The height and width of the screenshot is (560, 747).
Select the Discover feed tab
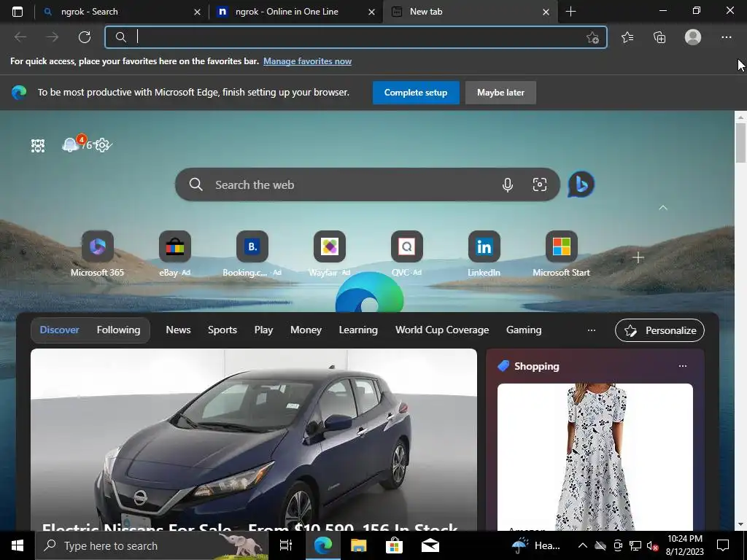[60, 330]
